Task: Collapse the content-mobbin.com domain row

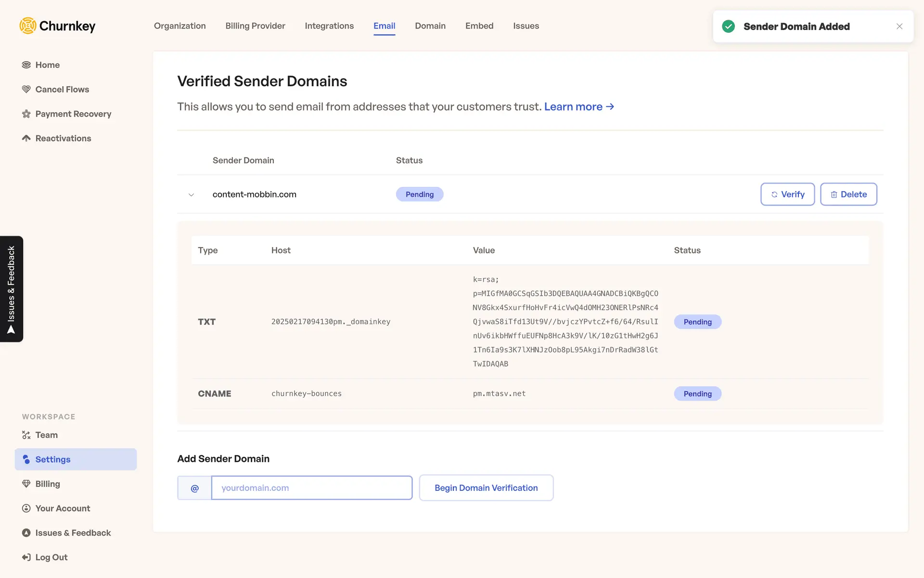Action: click(x=191, y=195)
